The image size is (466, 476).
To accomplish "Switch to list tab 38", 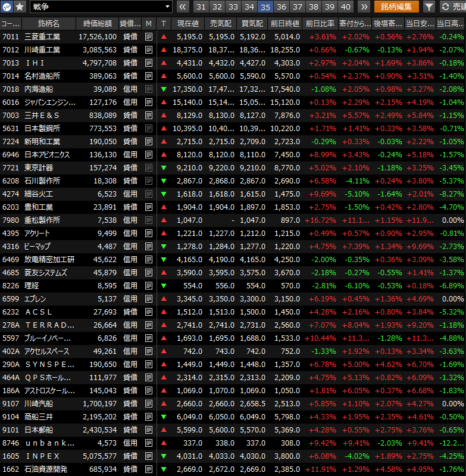I will [x=314, y=7].
